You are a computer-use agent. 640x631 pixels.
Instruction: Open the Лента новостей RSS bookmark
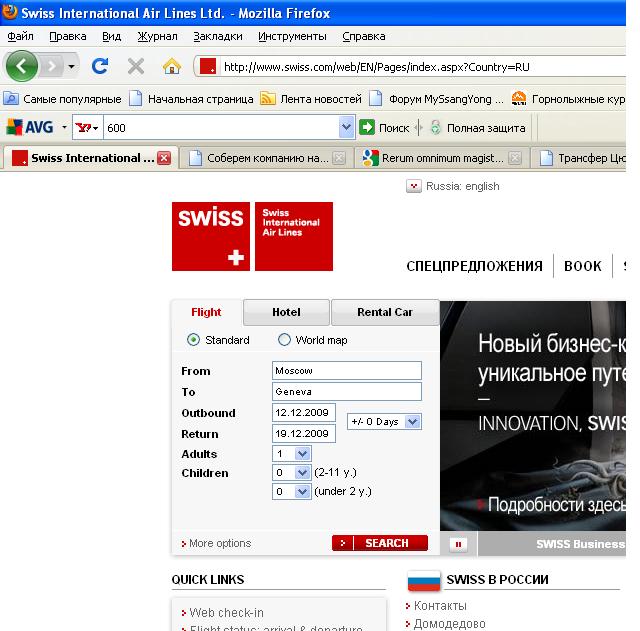[311, 99]
